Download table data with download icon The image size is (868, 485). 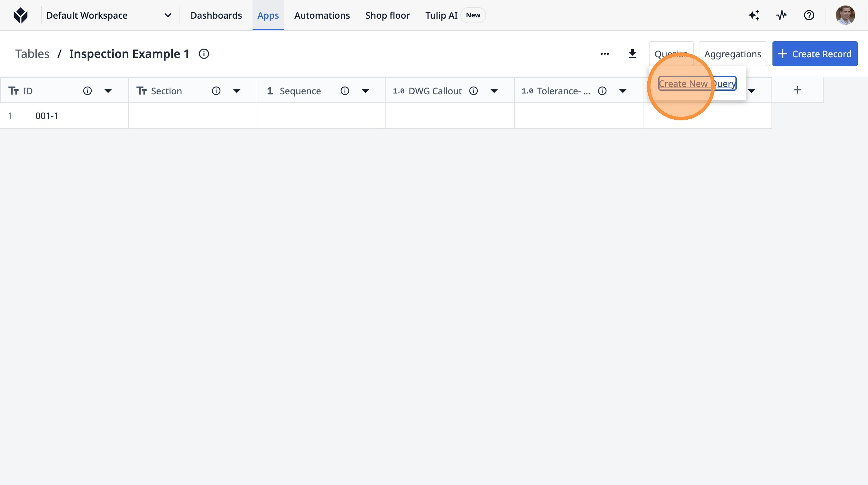(632, 54)
